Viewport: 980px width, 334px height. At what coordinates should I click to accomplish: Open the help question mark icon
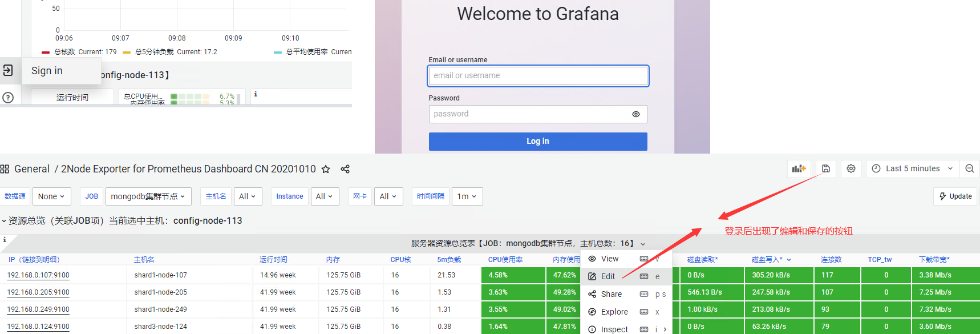tap(8, 98)
